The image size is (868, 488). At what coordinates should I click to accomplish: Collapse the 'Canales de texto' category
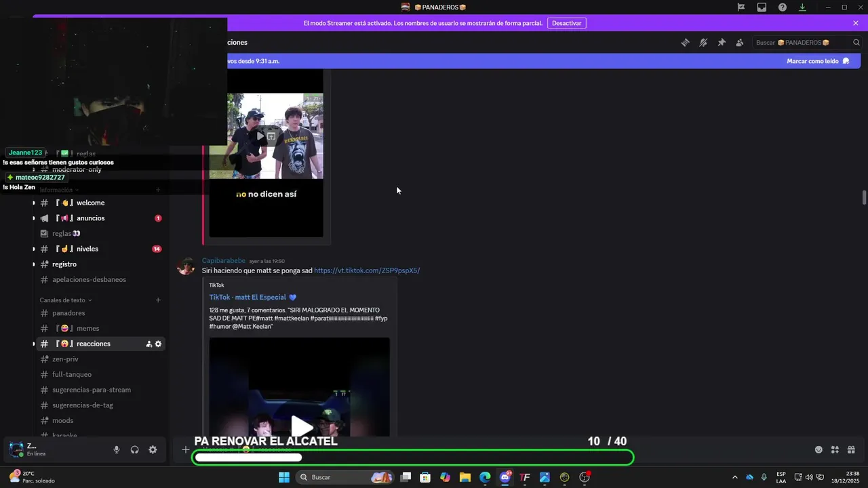point(66,300)
